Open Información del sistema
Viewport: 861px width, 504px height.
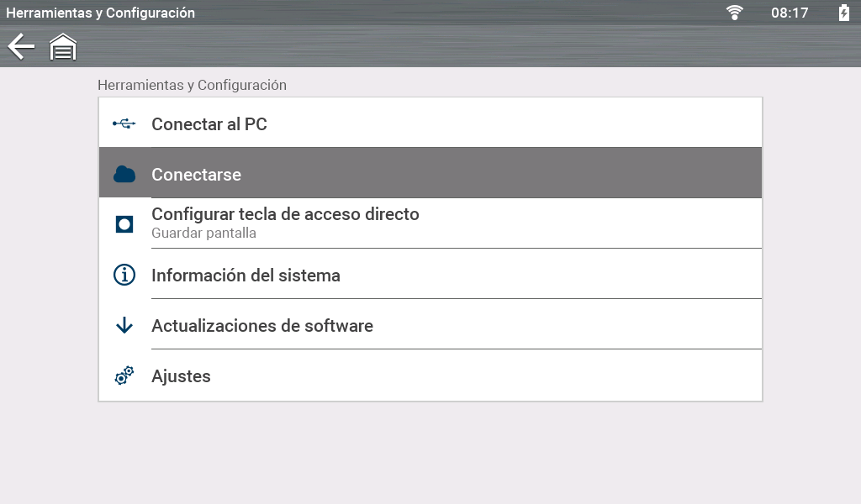(x=246, y=276)
